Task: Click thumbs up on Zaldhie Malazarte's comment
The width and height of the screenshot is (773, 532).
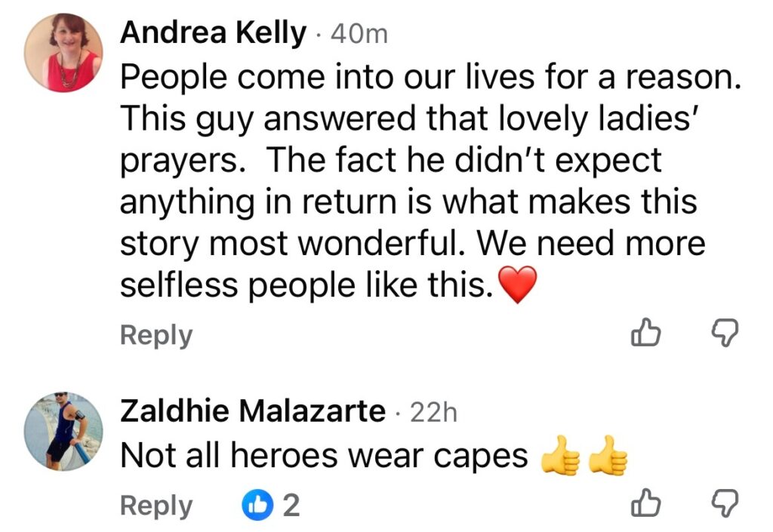Action: [647, 503]
